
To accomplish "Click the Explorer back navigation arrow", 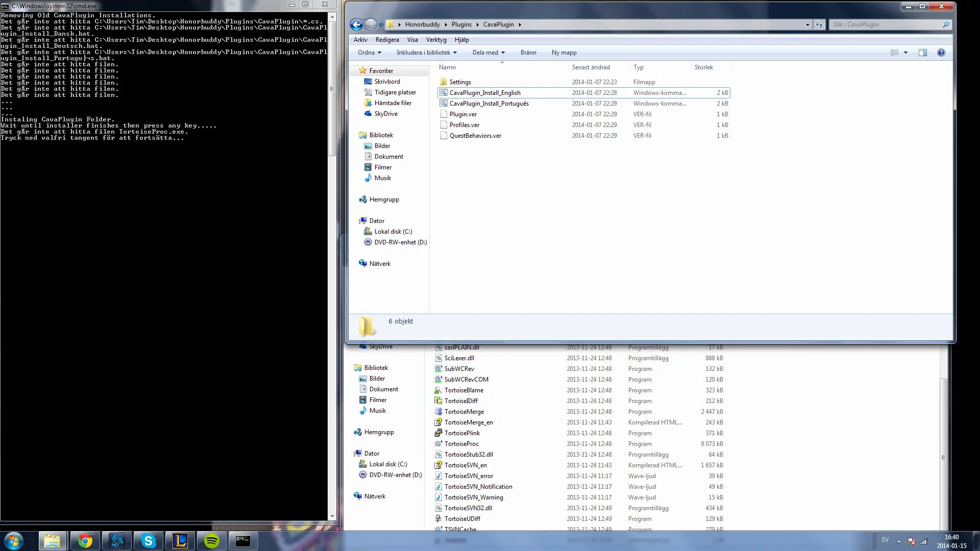I will pyautogui.click(x=356, y=24).
